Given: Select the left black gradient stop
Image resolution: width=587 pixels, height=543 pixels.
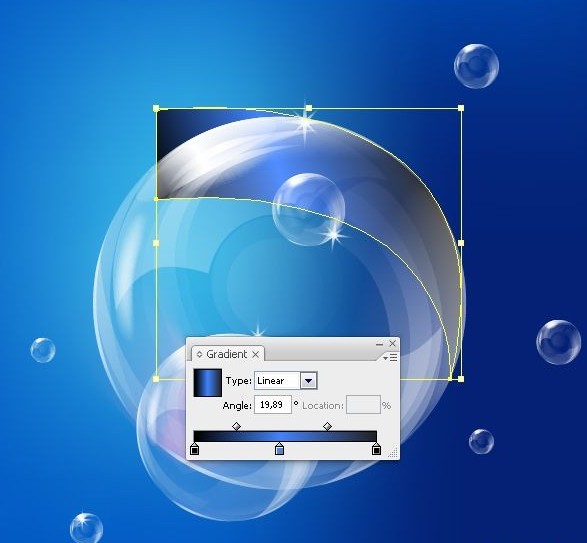Looking at the screenshot, I should coord(194,449).
